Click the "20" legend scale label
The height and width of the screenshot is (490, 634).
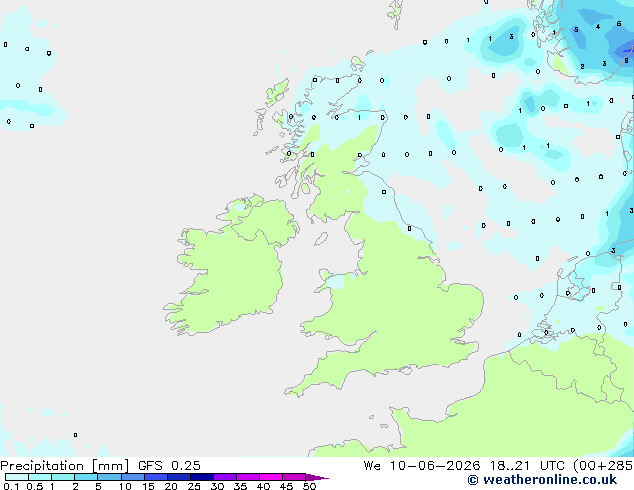pos(171,486)
